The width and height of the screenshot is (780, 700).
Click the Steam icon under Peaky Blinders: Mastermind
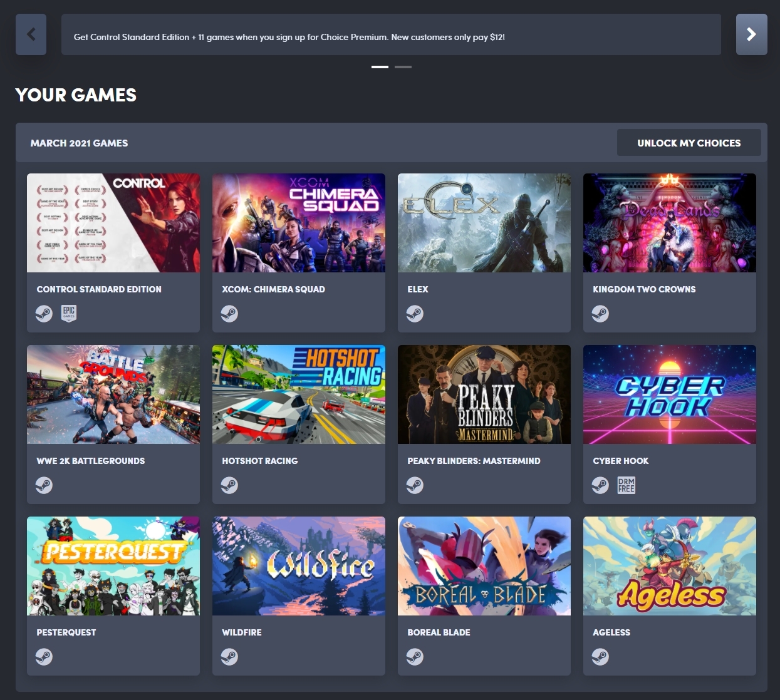(x=415, y=485)
